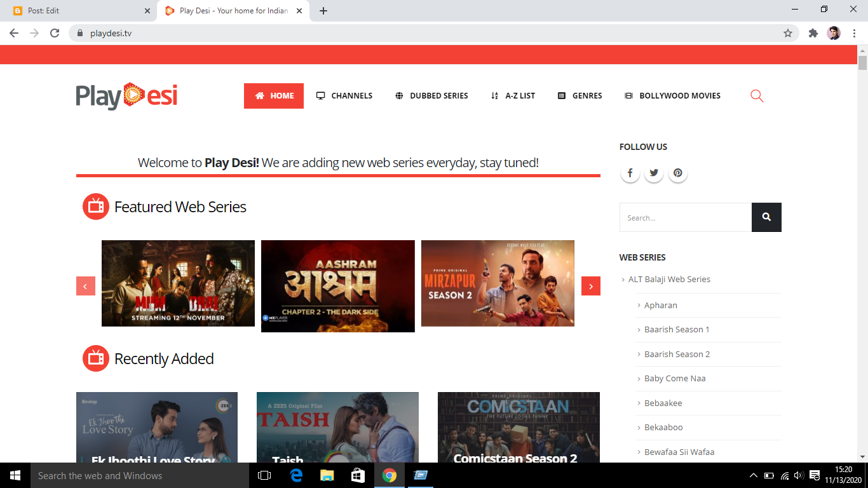Click the address bar showing playdesi.tv

coord(432,33)
